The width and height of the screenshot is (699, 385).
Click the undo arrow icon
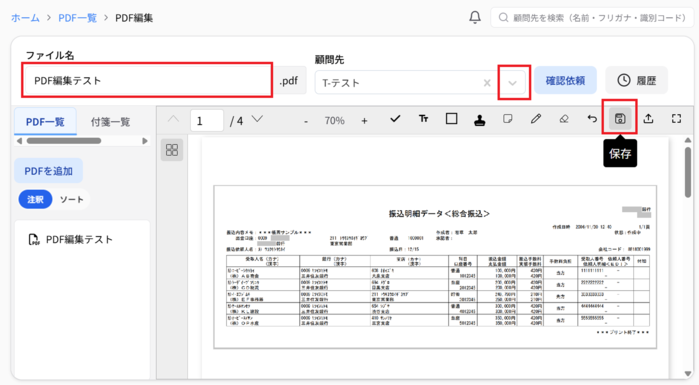pyautogui.click(x=592, y=119)
